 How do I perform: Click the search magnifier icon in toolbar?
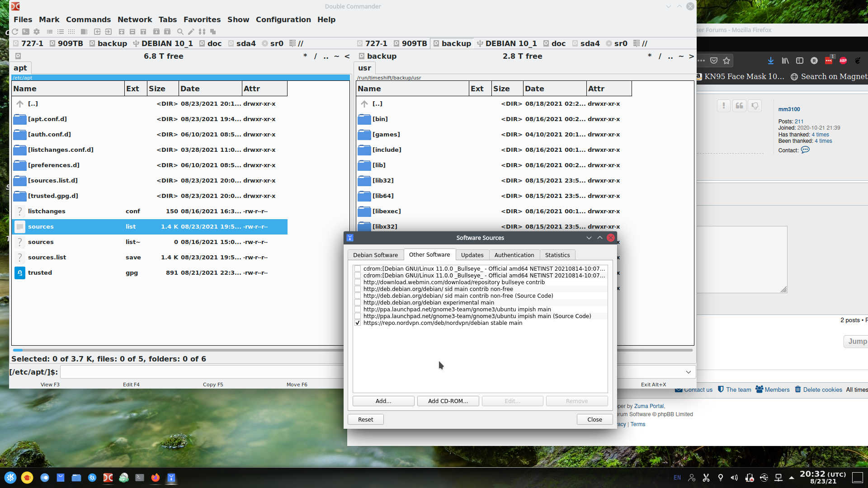coord(180,32)
